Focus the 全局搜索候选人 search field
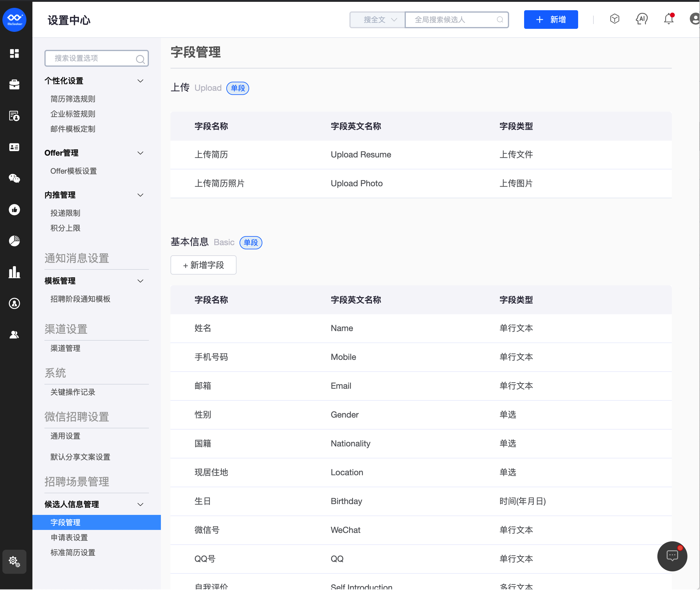 [457, 20]
